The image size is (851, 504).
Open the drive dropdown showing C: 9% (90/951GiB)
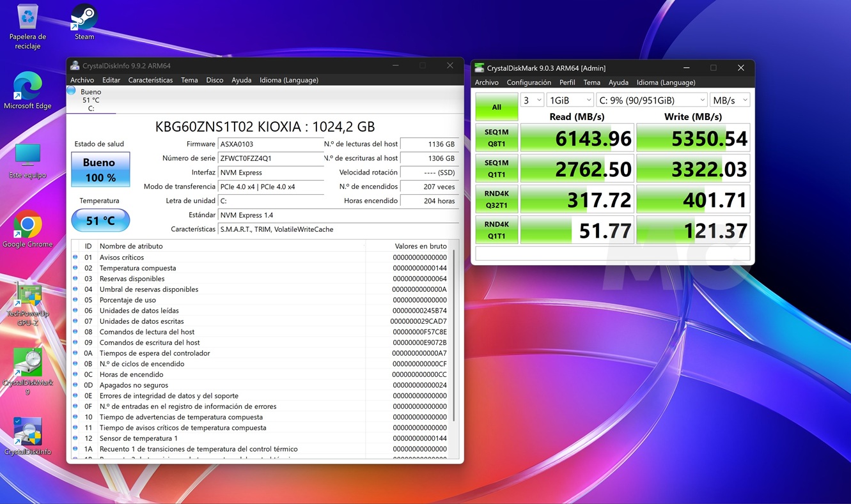pyautogui.click(x=652, y=100)
